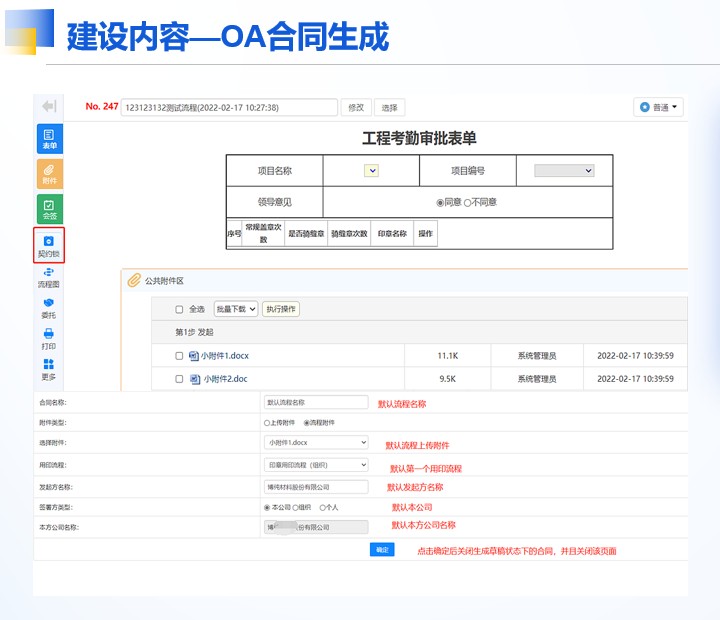The width and height of the screenshot is (720, 620).
Task: Open the 表单 form sidebar icon
Action: 49,138
